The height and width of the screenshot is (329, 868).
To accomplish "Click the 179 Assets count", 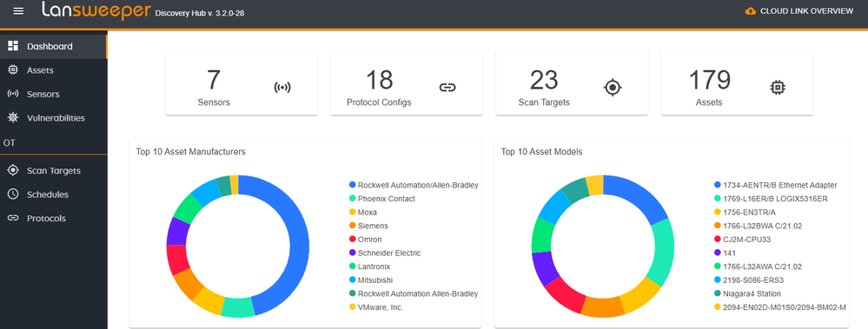I will point(709,80).
